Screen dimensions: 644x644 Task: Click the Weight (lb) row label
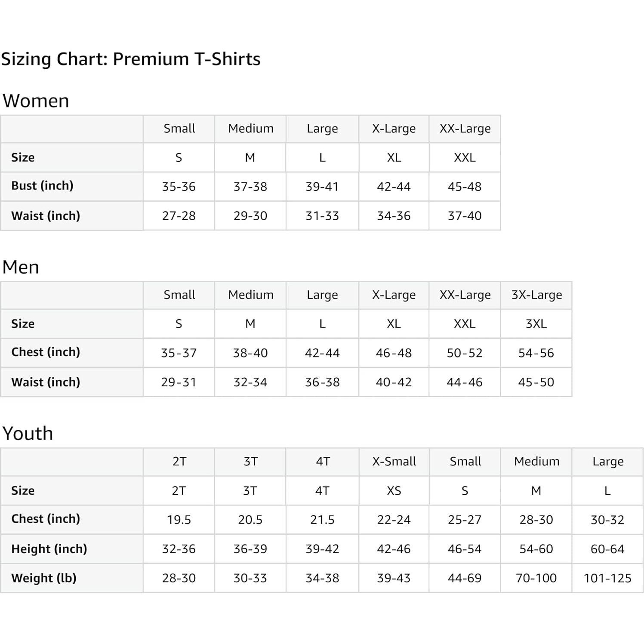(44, 578)
